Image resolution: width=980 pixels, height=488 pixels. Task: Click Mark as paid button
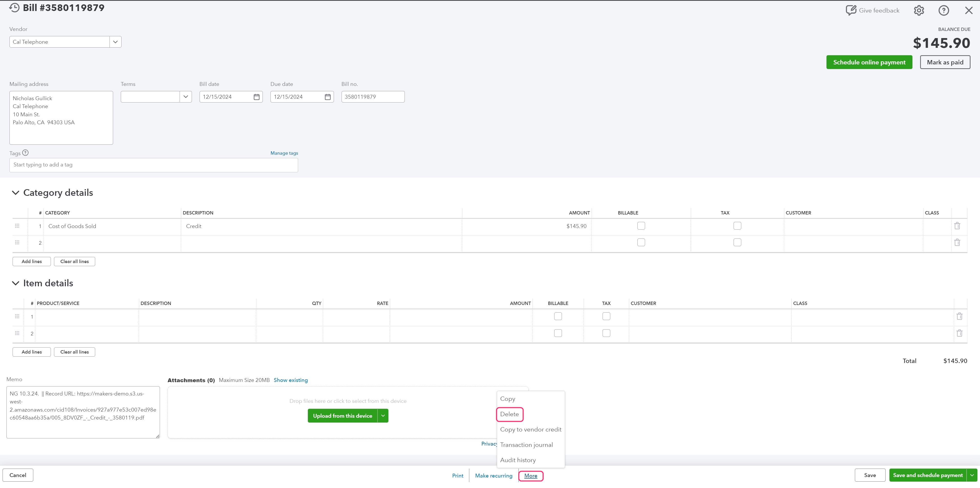point(945,62)
